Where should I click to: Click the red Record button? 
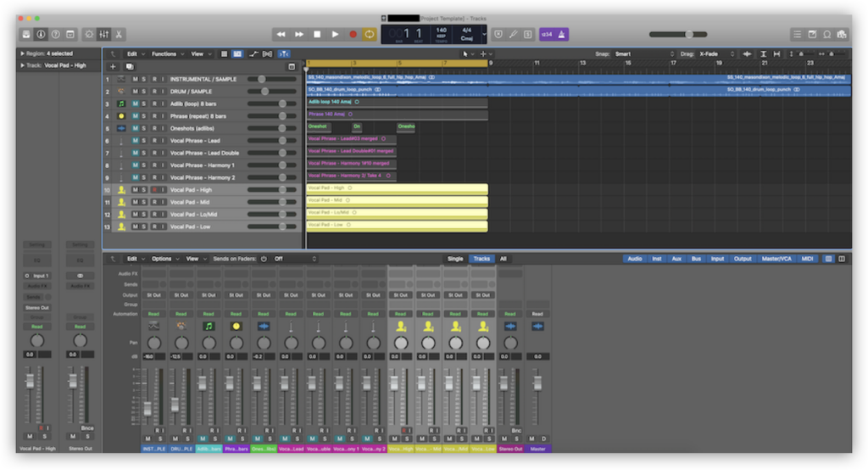coord(353,35)
